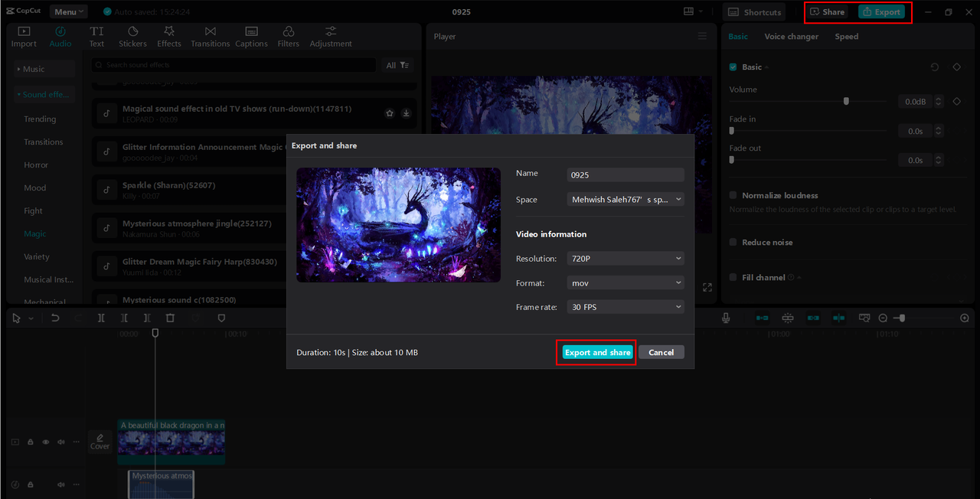Enable Fill channel checkbox

(x=733, y=277)
